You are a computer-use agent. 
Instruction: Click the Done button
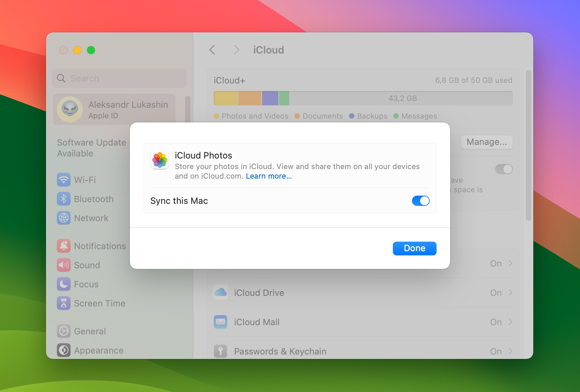414,248
